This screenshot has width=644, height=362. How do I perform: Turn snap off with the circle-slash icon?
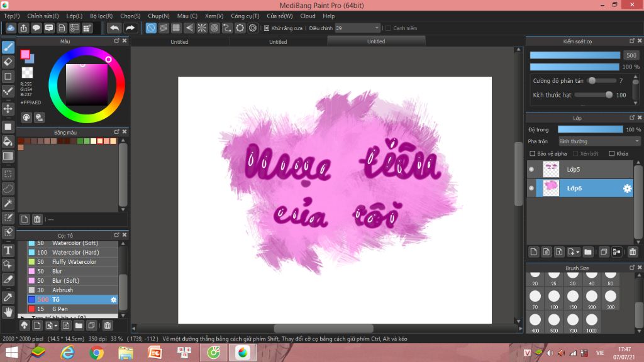[x=151, y=28]
